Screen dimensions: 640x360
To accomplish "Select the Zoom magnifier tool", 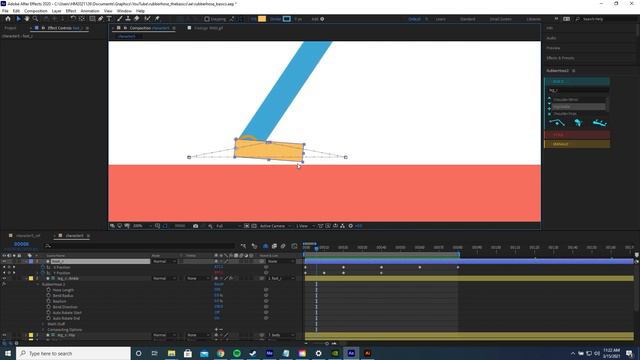I will point(36,19).
